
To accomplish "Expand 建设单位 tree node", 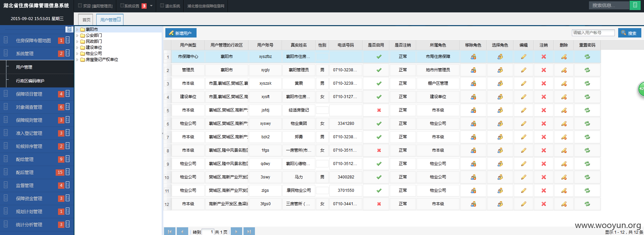I will [x=77, y=48].
